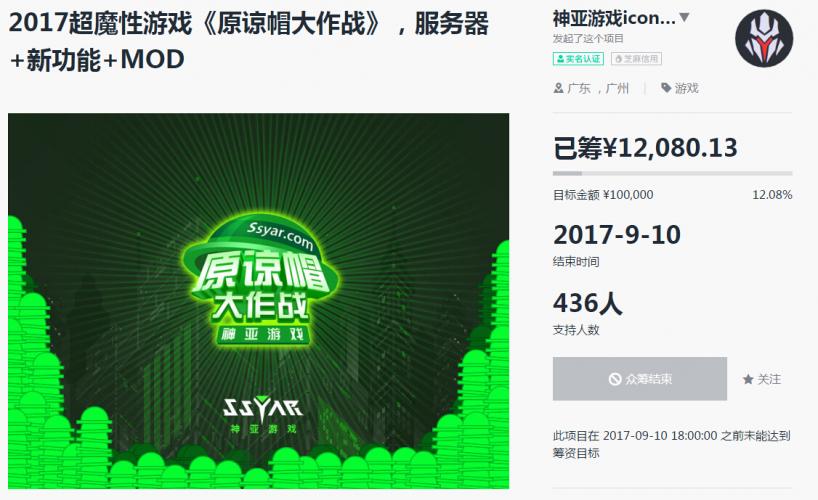Click the 众筹结束 button
818x500 pixels.
click(640, 379)
